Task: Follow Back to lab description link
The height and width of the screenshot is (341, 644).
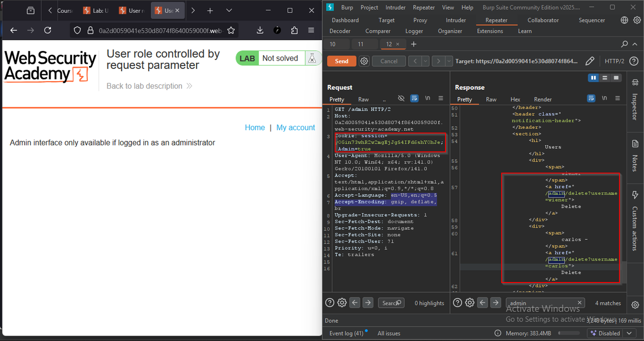Action: coord(149,86)
